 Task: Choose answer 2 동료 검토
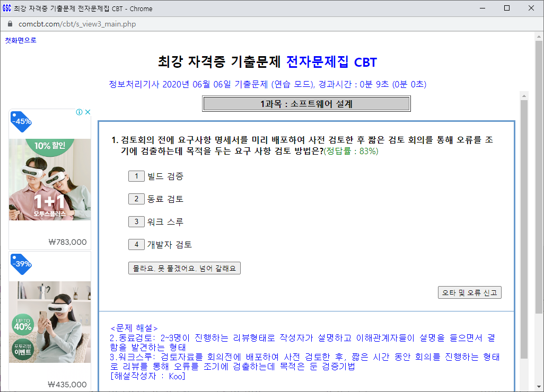point(136,199)
